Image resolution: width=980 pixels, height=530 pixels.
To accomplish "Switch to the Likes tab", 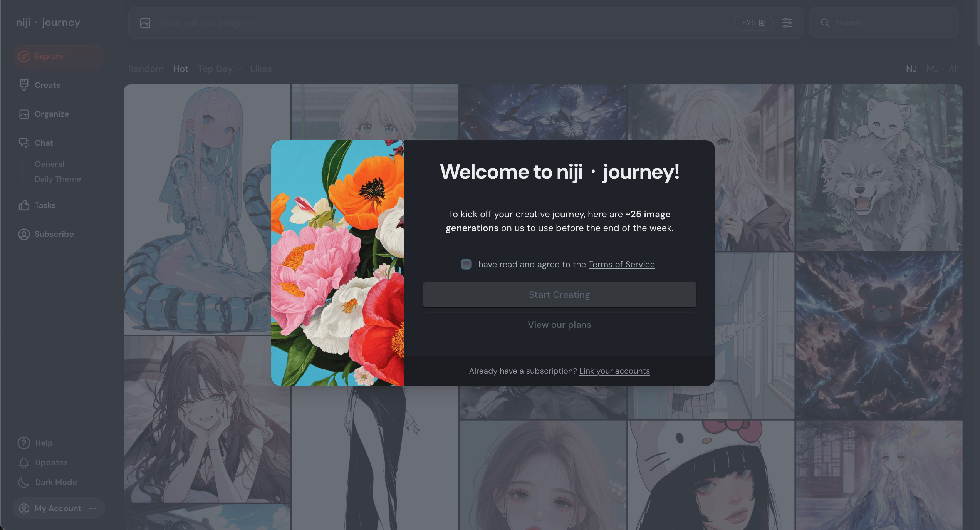I will (x=261, y=69).
